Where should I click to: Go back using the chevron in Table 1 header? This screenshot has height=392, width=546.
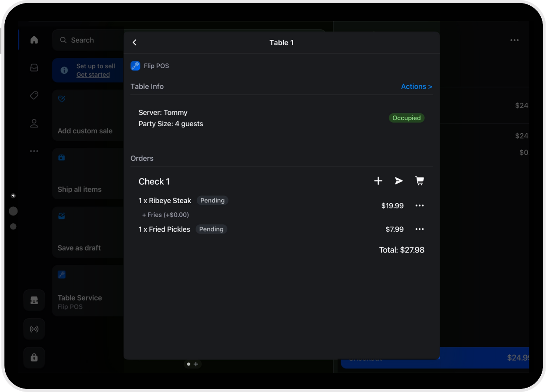134,42
